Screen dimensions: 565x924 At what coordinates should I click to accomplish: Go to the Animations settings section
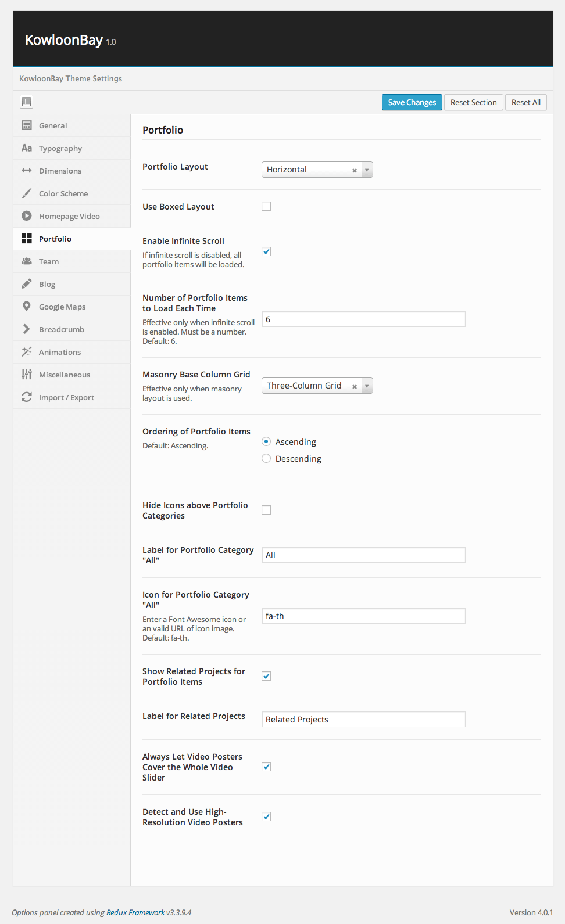60,352
